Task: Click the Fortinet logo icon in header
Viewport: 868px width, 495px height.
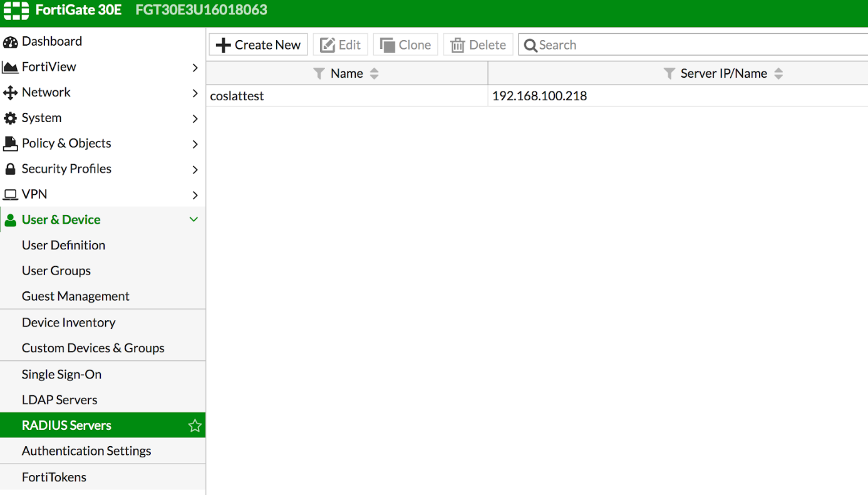Action: (16, 11)
